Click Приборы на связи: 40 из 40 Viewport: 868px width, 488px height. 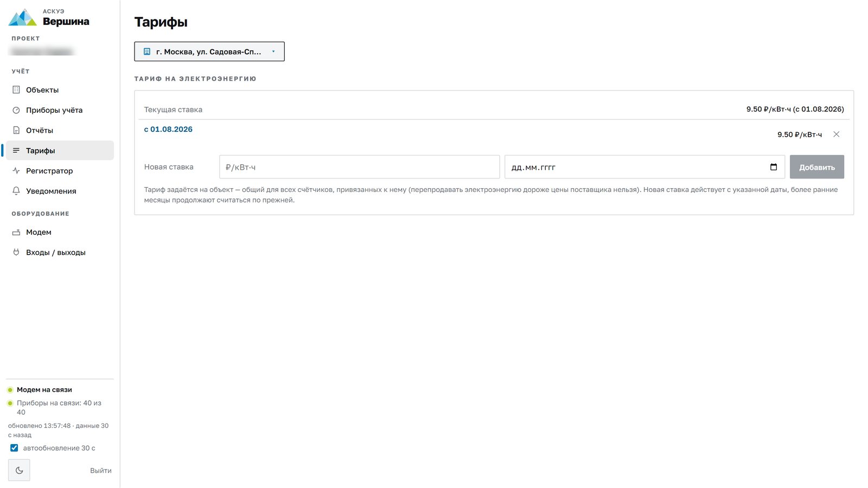click(59, 407)
